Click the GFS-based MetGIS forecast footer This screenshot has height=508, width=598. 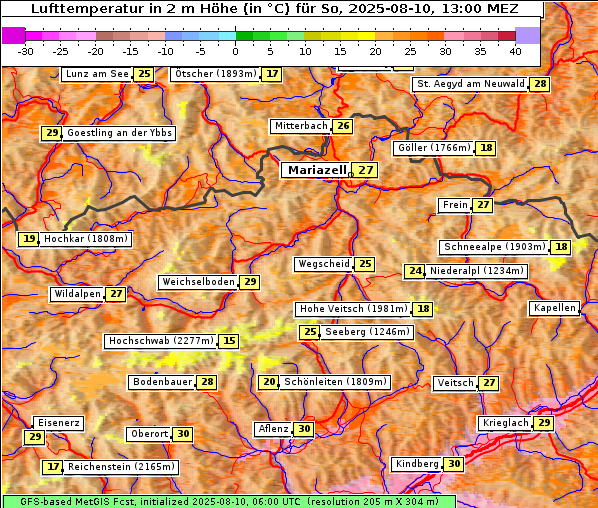(x=229, y=502)
